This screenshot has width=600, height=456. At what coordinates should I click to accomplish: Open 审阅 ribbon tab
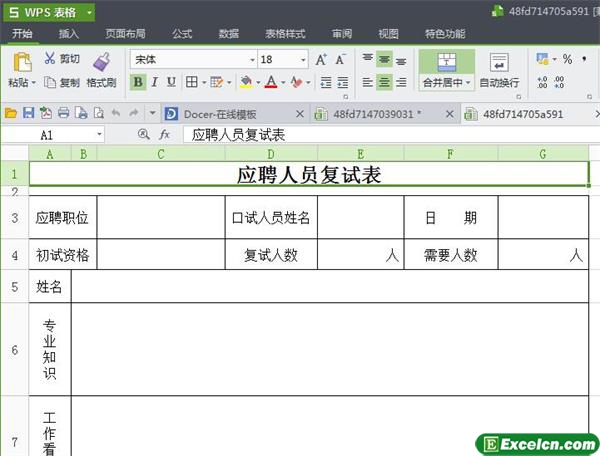pos(342,34)
